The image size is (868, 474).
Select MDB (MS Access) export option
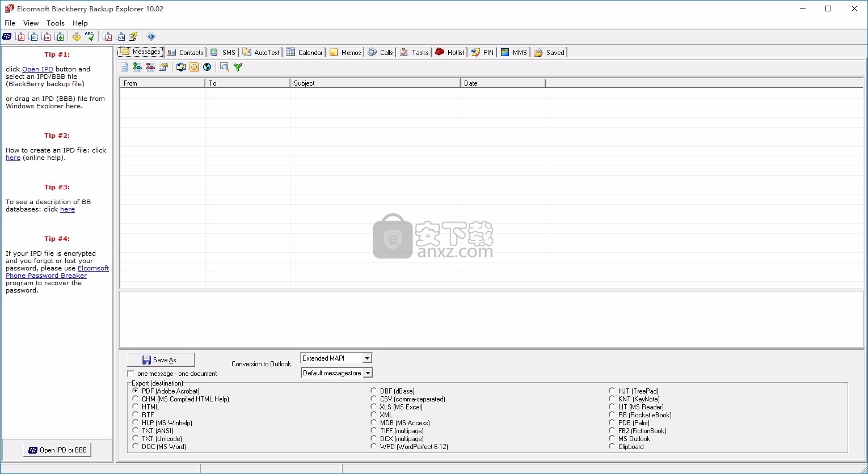click(374, 422)
